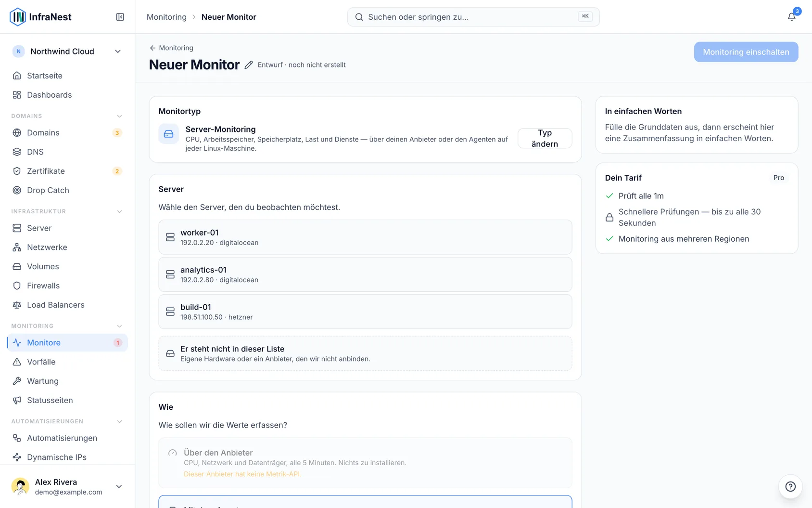This screenshot has height=508, width=812.
Task: Click Monitoring in the breadcrumb
Action: 166,17
